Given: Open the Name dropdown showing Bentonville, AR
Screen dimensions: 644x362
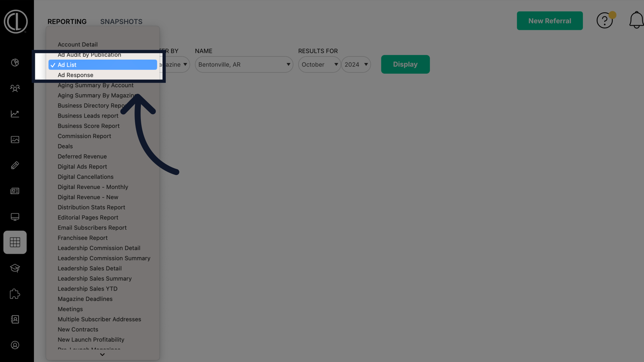Looking at the screenshot, I should pyautogui.click(x=244, y=65).
